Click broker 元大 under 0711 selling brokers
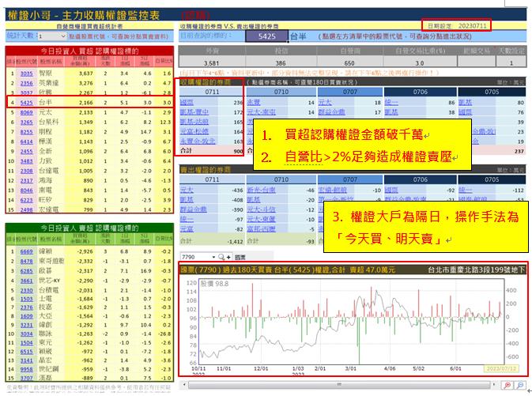The image size is (532, 396). click(x=187, y=190)
